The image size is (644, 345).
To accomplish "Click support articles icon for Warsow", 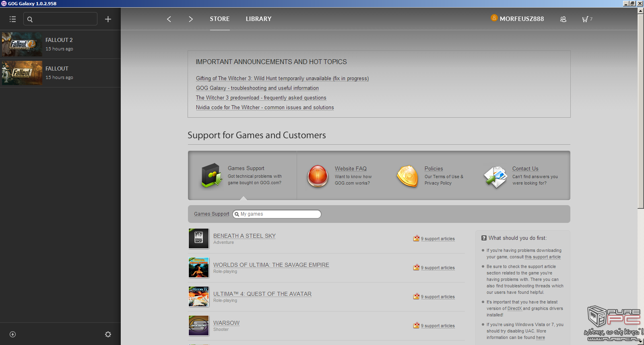I will pyautogui.click(x=416, y=325).
